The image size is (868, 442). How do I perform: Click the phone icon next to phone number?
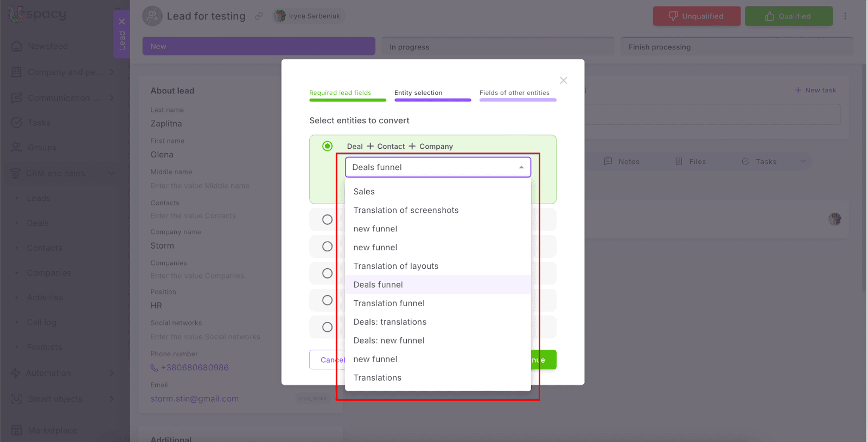[x=154, y=368]
